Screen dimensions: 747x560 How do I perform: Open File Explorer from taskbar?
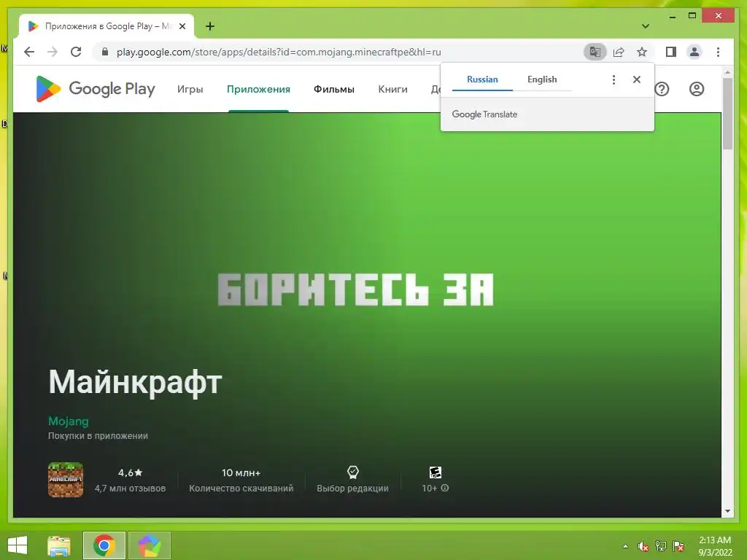(59, 545)
